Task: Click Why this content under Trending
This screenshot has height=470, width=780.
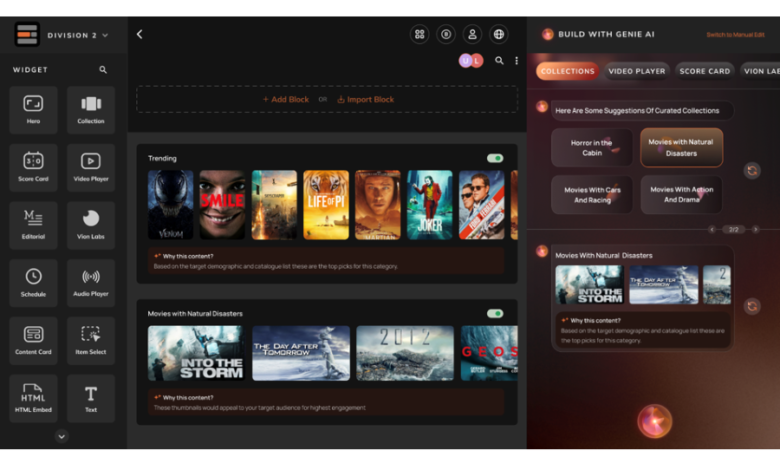Action: (x=188, y=256)
